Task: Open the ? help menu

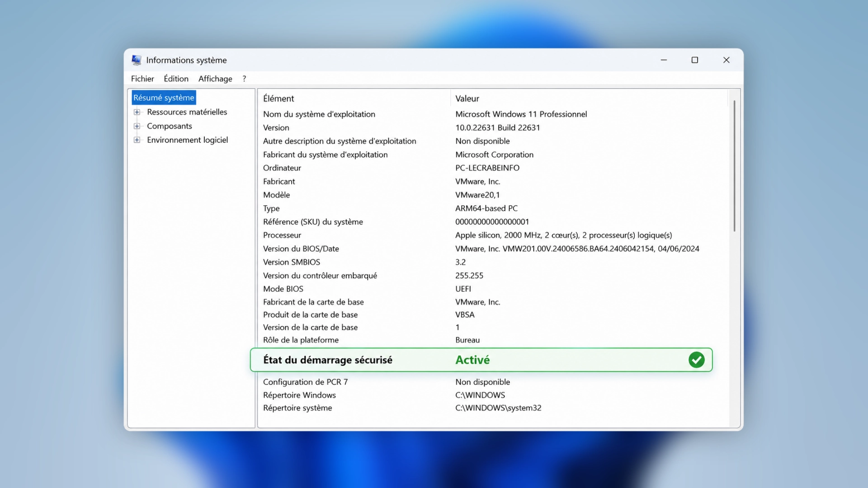Action: click(x=244, y=79)
